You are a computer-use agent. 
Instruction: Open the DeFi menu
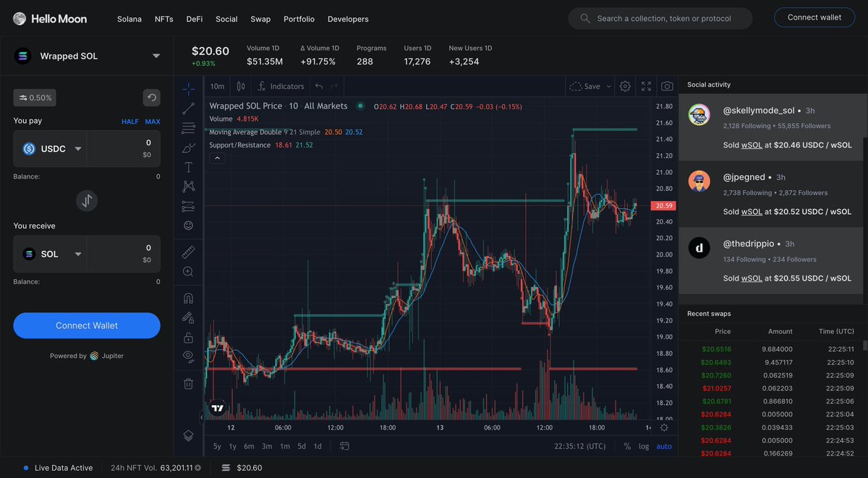(195, 19)
